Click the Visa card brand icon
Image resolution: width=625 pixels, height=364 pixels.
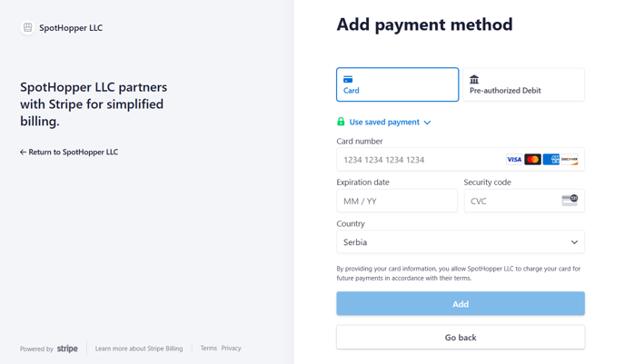coord(514,160)
